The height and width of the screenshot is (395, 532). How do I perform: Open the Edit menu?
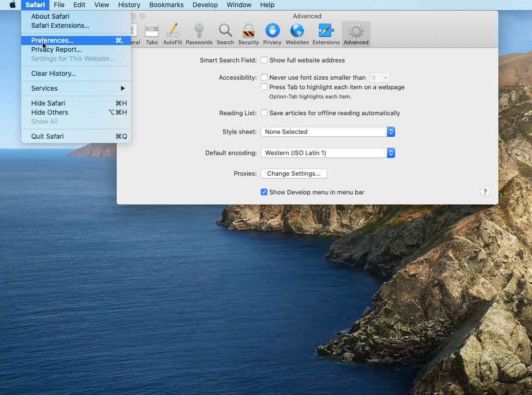point(79,5)
